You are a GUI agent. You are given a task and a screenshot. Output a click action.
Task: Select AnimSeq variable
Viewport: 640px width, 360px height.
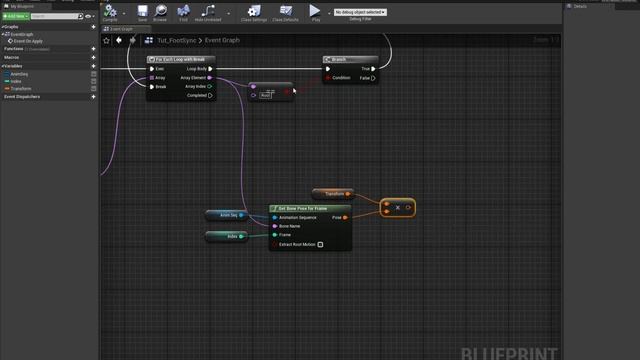pyautogui.click(x=19, y=74)
